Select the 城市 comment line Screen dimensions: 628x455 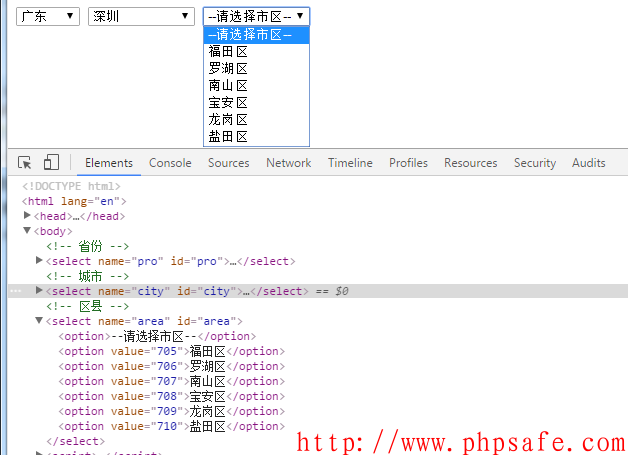[x=88, y=276]
